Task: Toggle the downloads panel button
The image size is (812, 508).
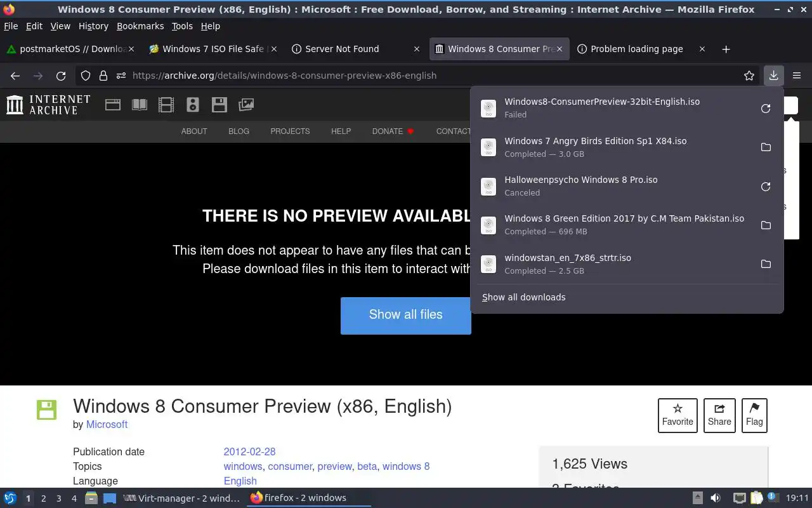Action: point(773,76)
